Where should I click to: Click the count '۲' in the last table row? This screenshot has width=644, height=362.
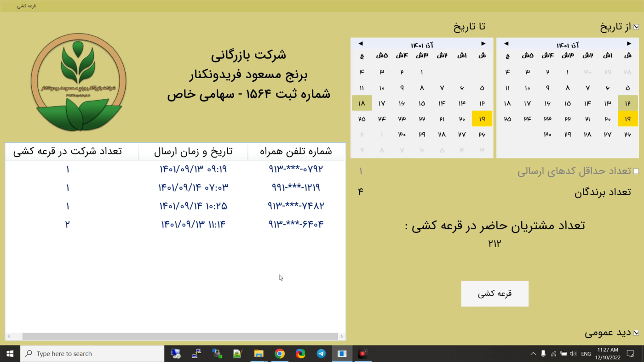tap(67, 224)
